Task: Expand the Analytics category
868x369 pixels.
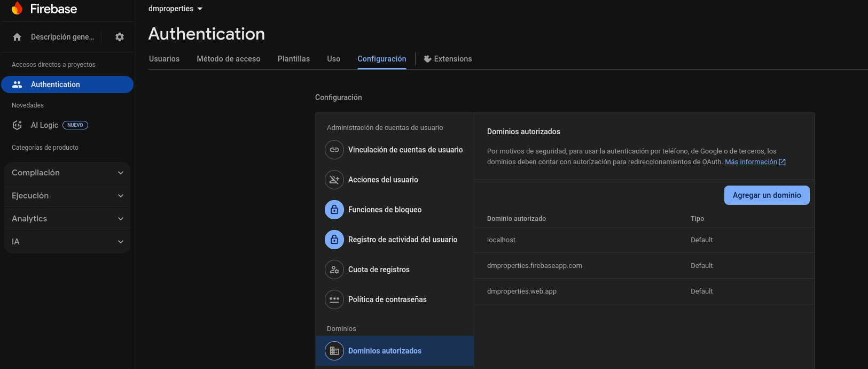Action: [67, 219]
